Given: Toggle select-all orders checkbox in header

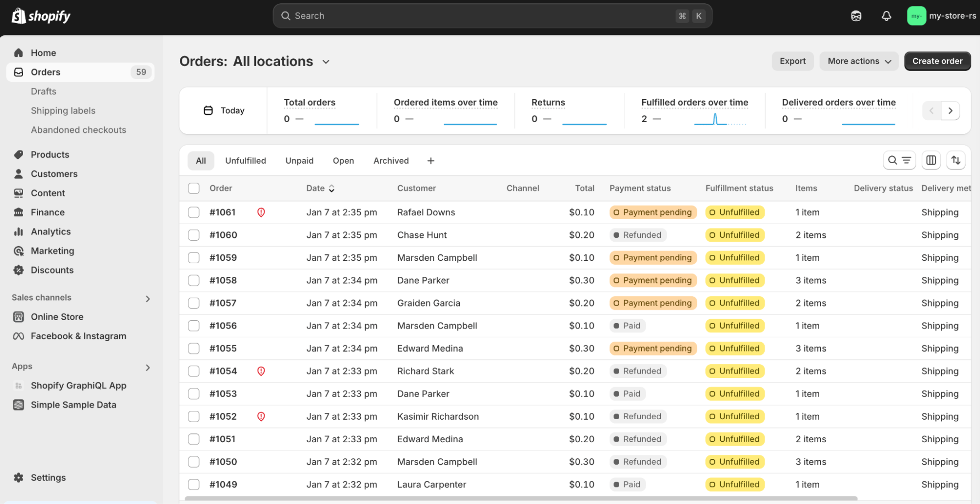Looking at the screenshot, I should pos(194,188).
